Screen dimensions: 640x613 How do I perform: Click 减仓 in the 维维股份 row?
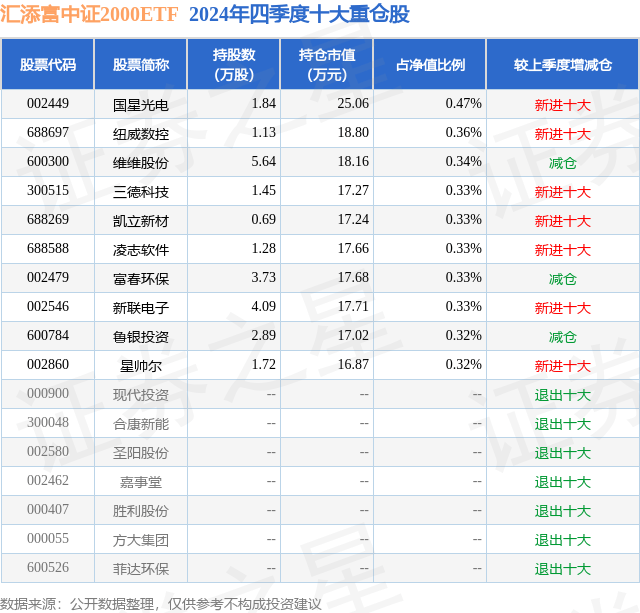[x=562, y=163]
